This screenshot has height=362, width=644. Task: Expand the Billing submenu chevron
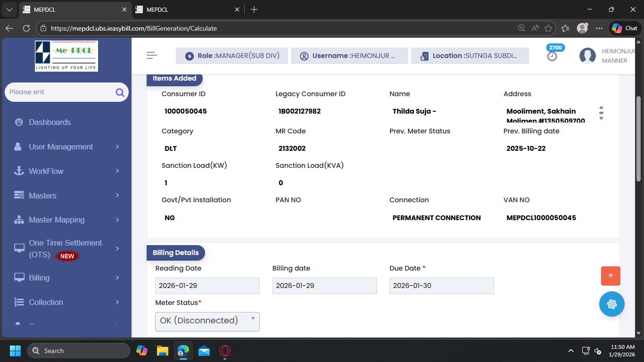point(117,278)
